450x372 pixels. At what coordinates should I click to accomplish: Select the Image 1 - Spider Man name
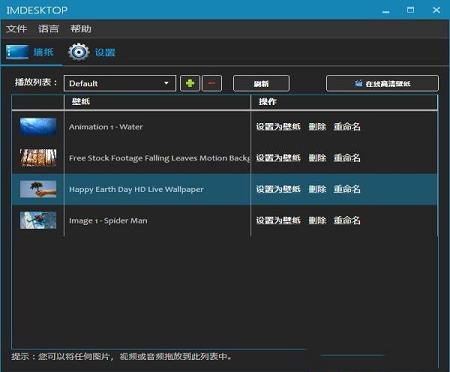(x=108, y=221)
